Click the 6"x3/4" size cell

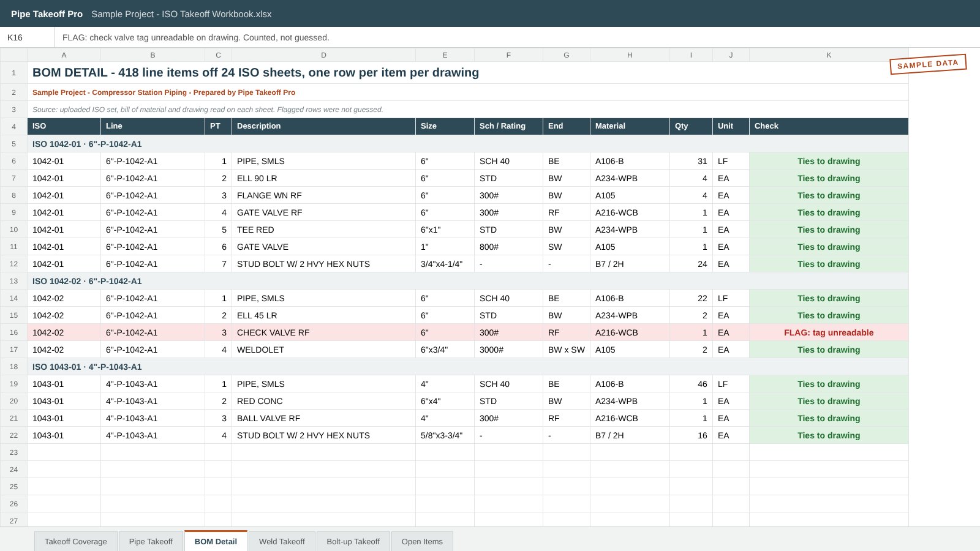pyautogui.click(x=445, y=350)
